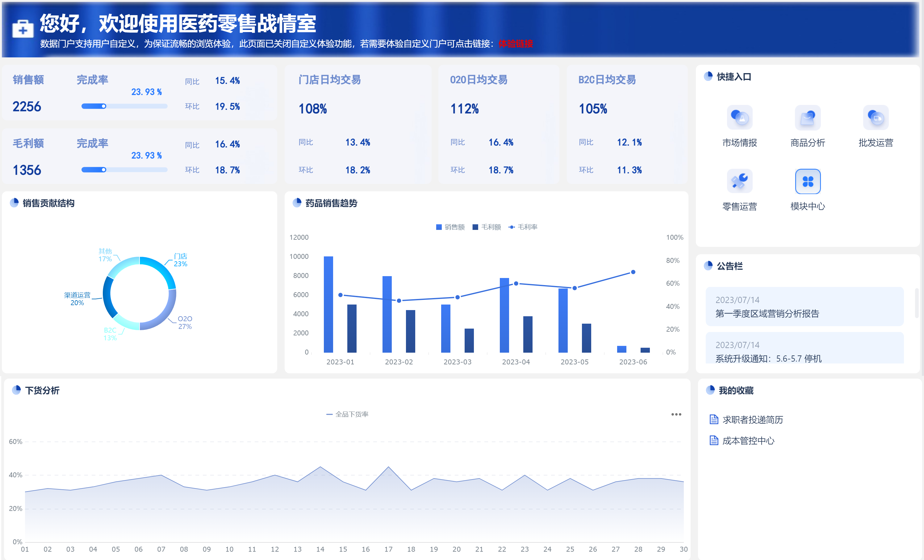This screenshot has width=924, height=560.
Task: Click the 毛利额 completion rate progress bar
Action: coord(124,170)
